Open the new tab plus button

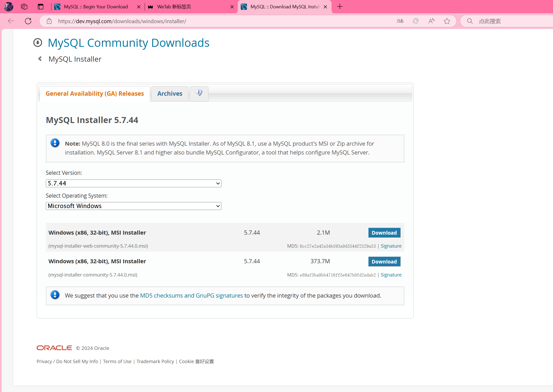click(x=340, y=7)
